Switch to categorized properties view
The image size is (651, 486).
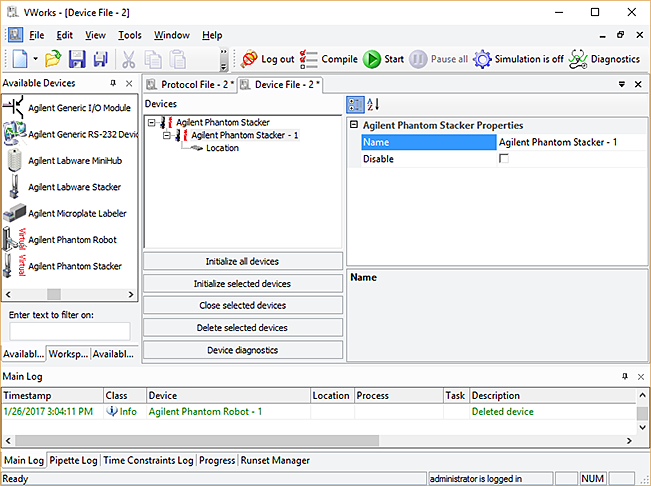click(x=355, y=104)
